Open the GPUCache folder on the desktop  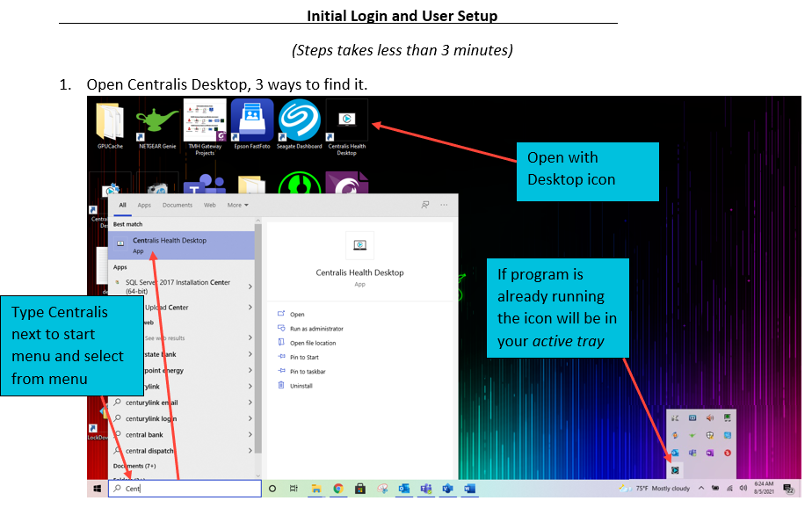[x=110, y=125]
